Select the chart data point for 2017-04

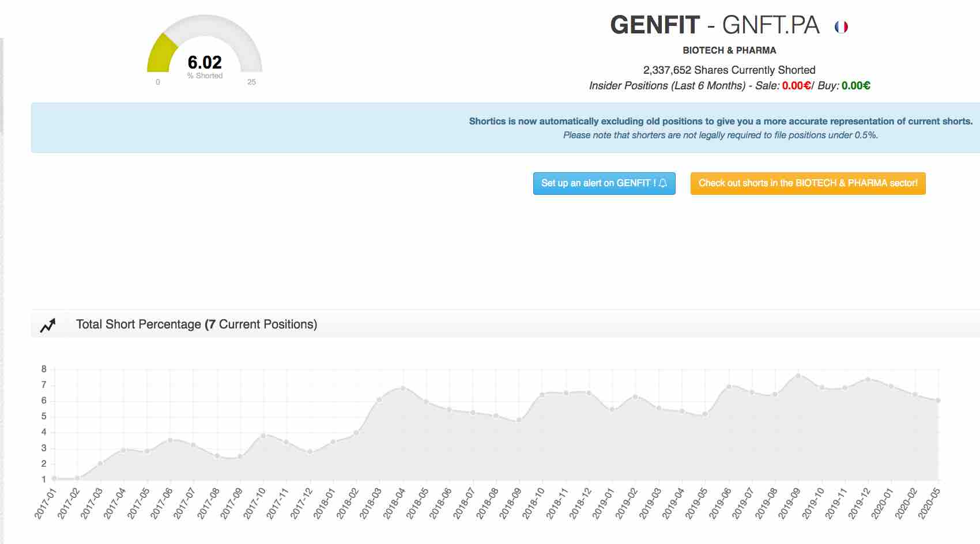point(123,450)
